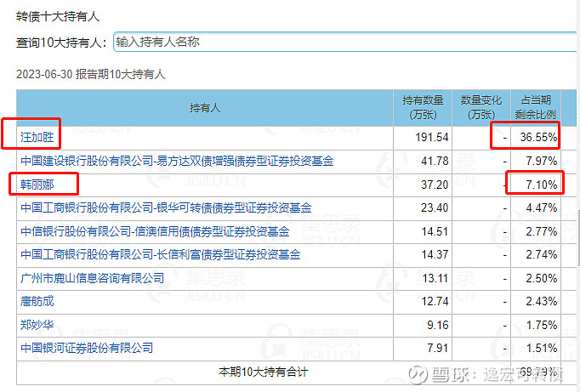The height and width of the screenshot is (392, 580).
Task: Select the 1.51% ratio cell
Action: click(536, 349)
